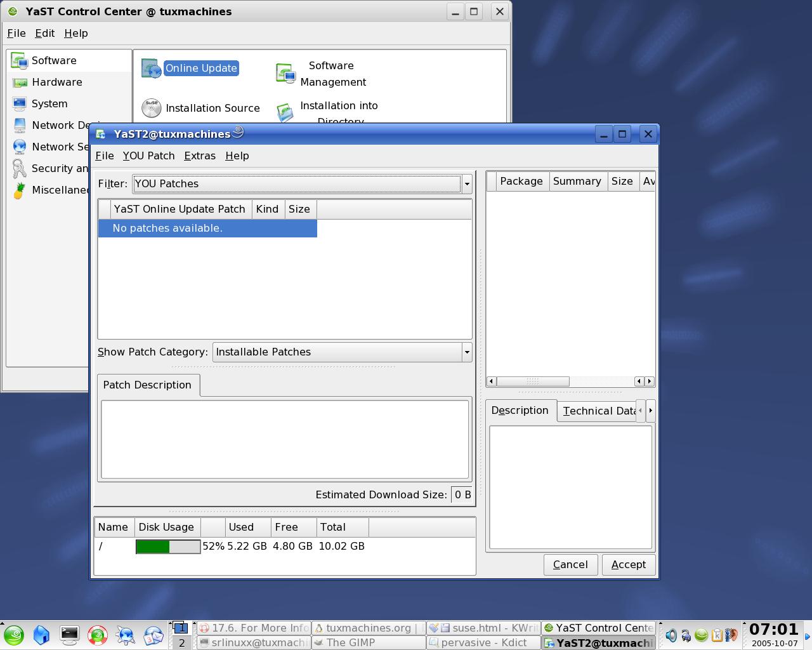Launch the terminal from the panel

pyautogui.click(x=70, y=634)
